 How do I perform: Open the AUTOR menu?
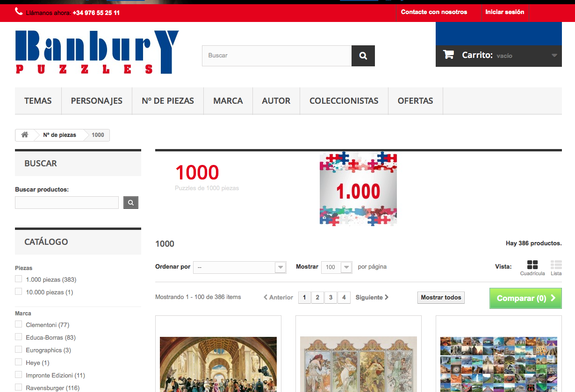click(x=276, y=100)
